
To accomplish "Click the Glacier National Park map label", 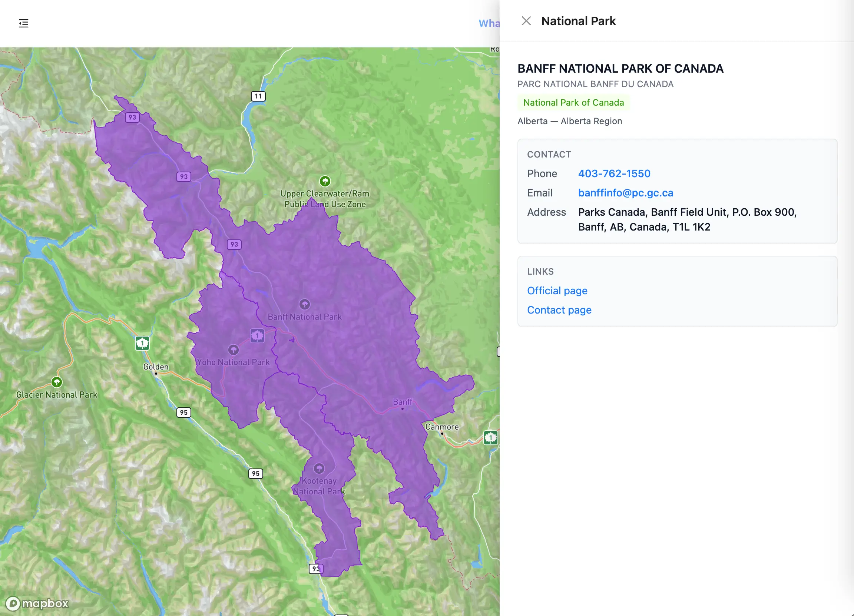I will click(57, 395).
